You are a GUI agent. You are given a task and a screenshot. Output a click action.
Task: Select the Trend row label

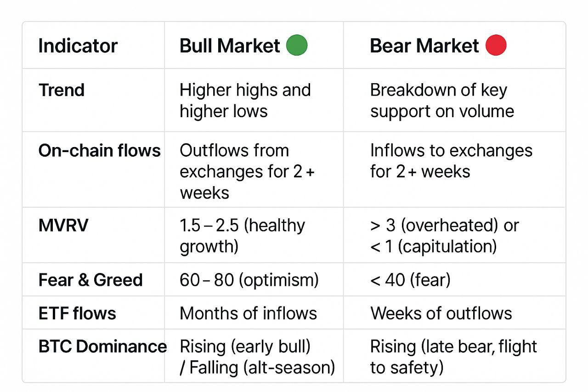coord(62,90)
